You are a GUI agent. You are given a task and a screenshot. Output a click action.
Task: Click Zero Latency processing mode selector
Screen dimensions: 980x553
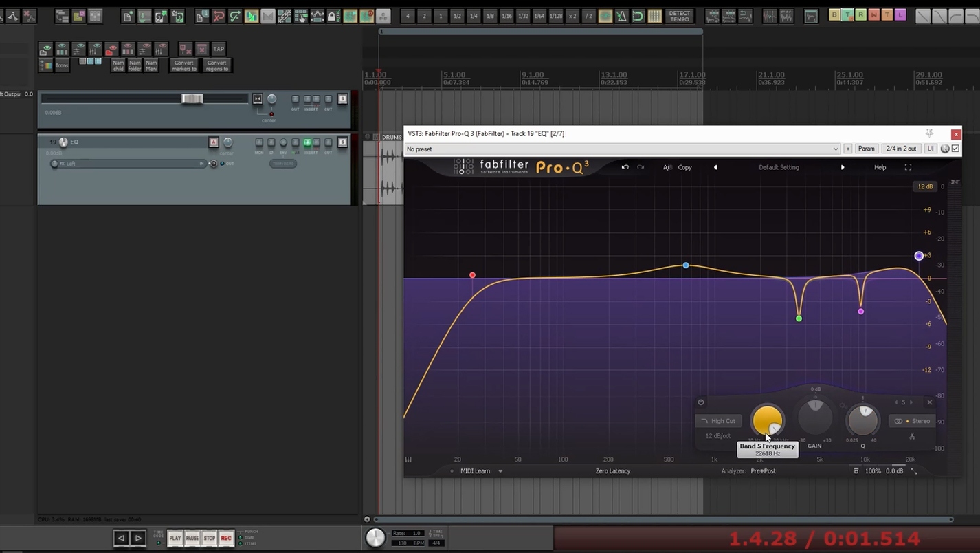click(x=613, y=471)
